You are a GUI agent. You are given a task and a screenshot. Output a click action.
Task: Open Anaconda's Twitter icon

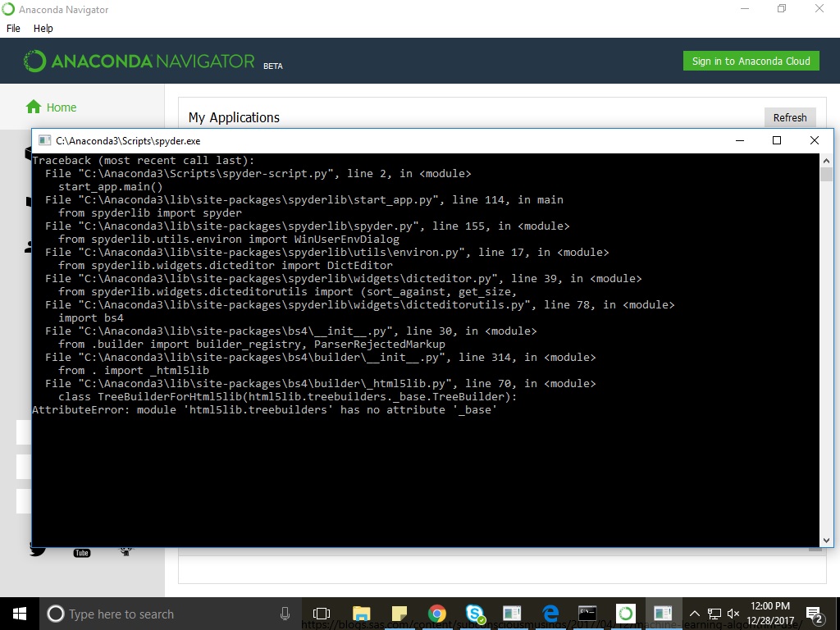(x=37, y=551)
